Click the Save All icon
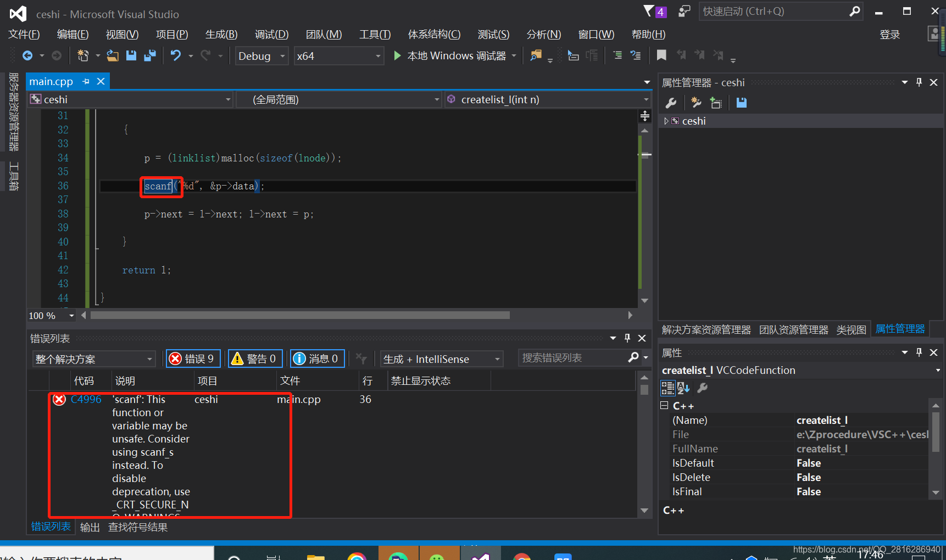This screenshot has height=560, width=946. click(x=149, y=55)
